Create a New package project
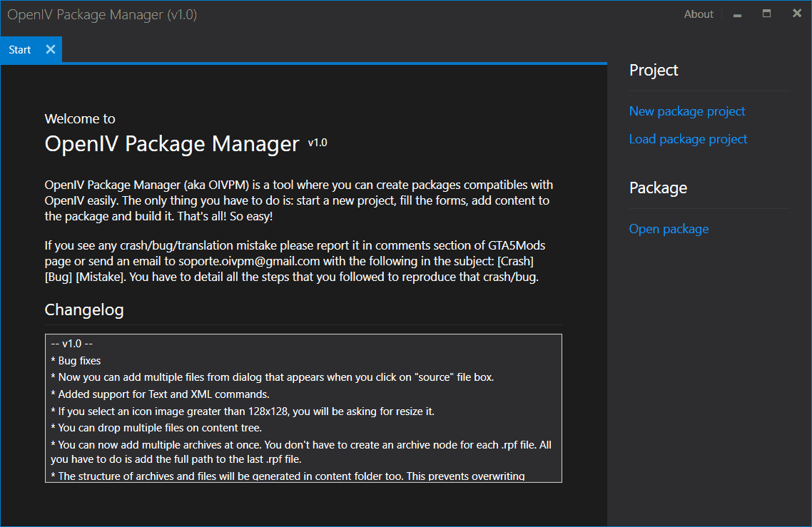This screenshot has height=527, width=812. (686, 111)
